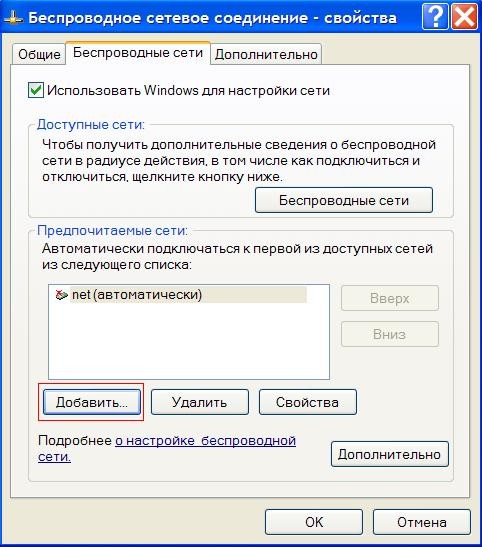The height and width of the screenshot is (547, 482).
Task: Move network up with Вверх button
Action: tap(390, 298)
